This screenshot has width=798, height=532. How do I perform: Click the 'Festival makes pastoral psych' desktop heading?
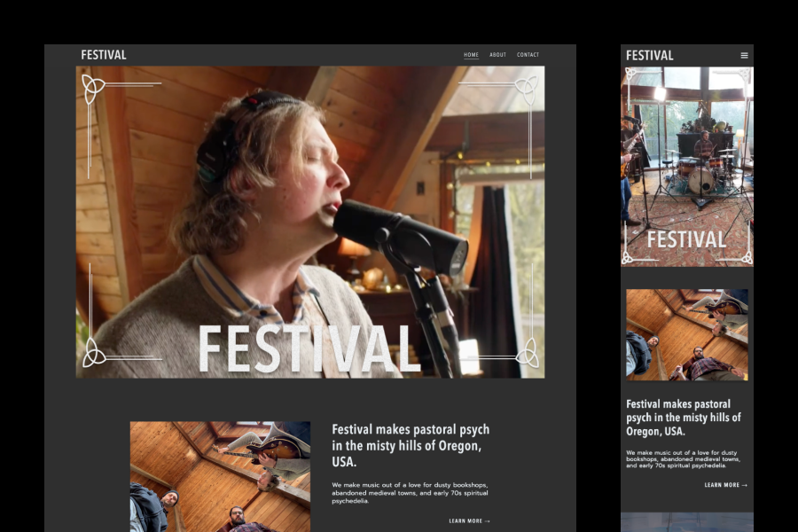point(411,445)
